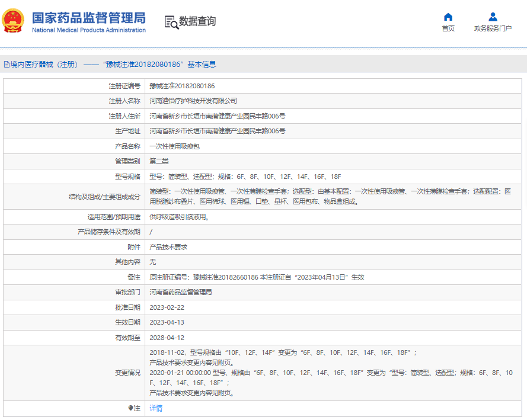Screen dimensions: 527x420
Task: Select expiry date 2028-04-12
Action: click(x=167, y=338)
